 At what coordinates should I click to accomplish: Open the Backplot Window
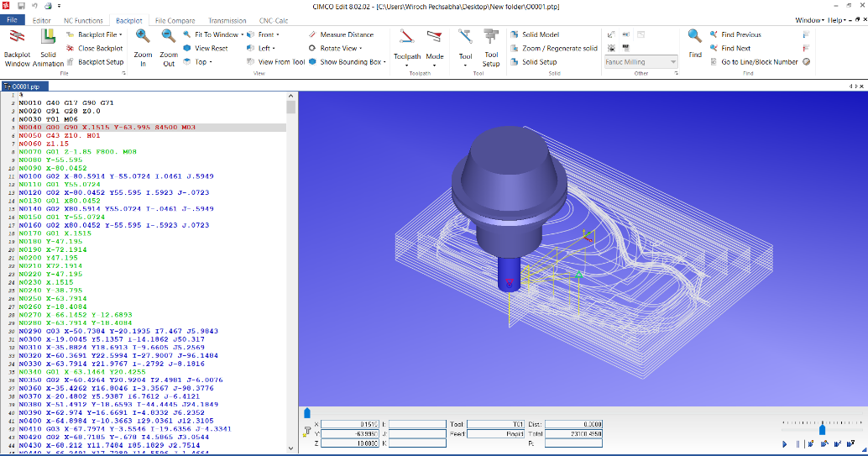[17, 48]
